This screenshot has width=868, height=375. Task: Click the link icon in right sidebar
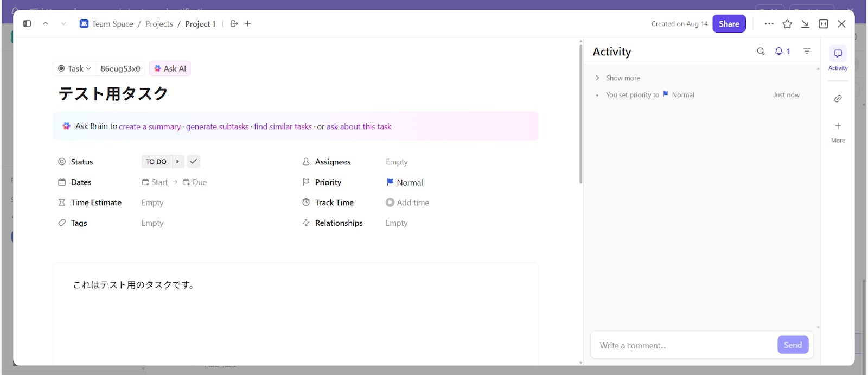pos(838,99)
